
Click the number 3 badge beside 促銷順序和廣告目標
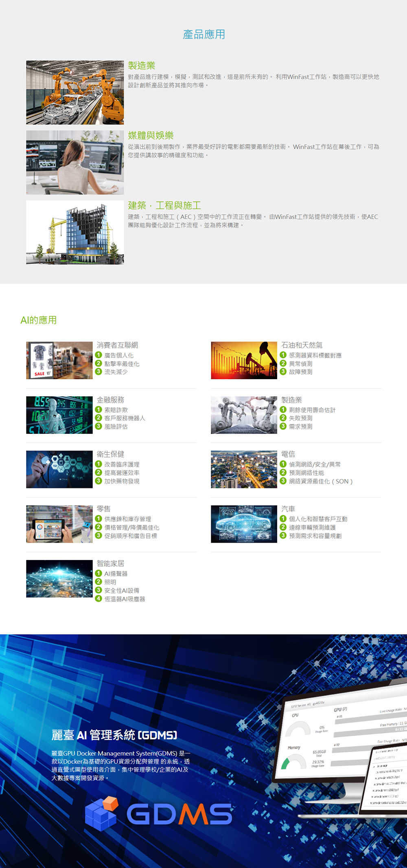point(98,536)
